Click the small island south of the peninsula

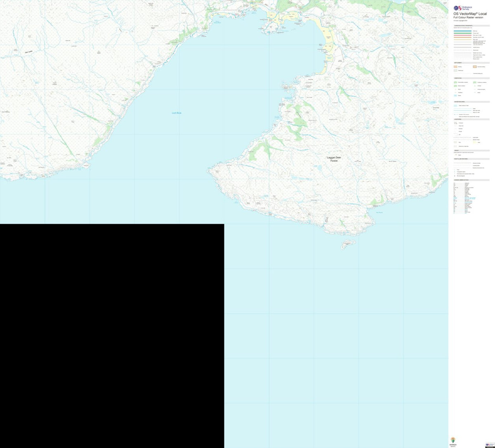click(348, 245)
